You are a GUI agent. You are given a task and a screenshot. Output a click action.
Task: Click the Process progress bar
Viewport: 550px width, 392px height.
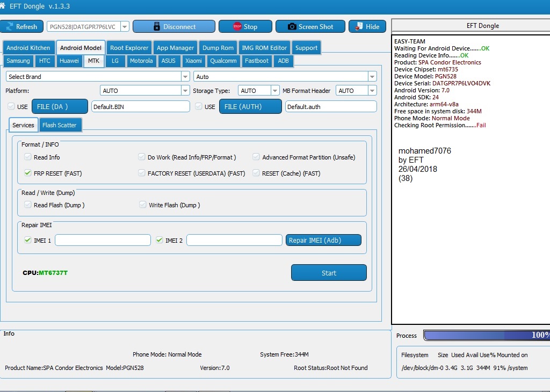click(x=487, y=335)
